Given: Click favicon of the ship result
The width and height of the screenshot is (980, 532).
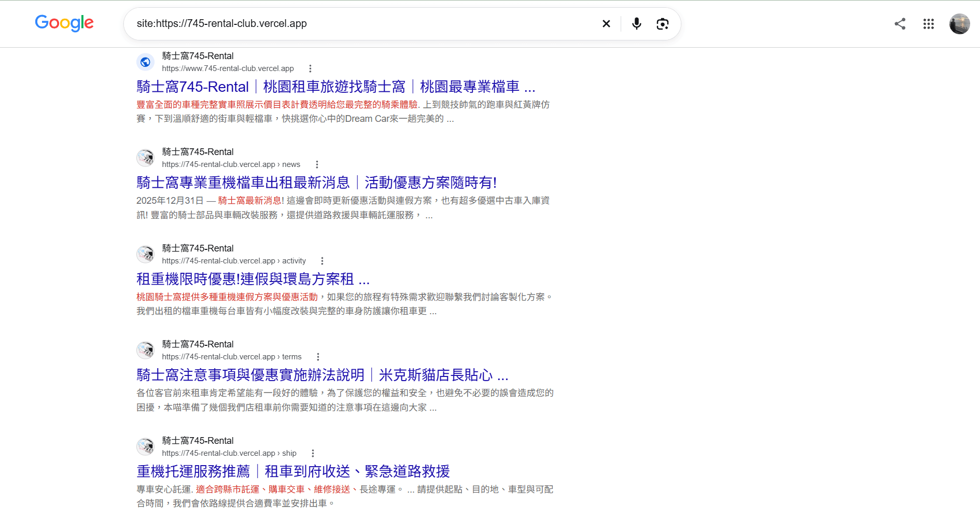Looking at the screenshot, I should (146, 447).
